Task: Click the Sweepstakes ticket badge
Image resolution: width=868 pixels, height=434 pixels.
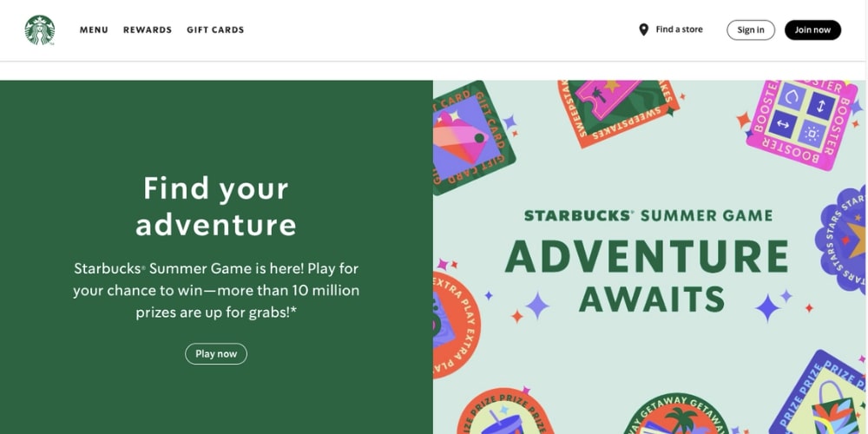Action: click(x=617, y=111)
